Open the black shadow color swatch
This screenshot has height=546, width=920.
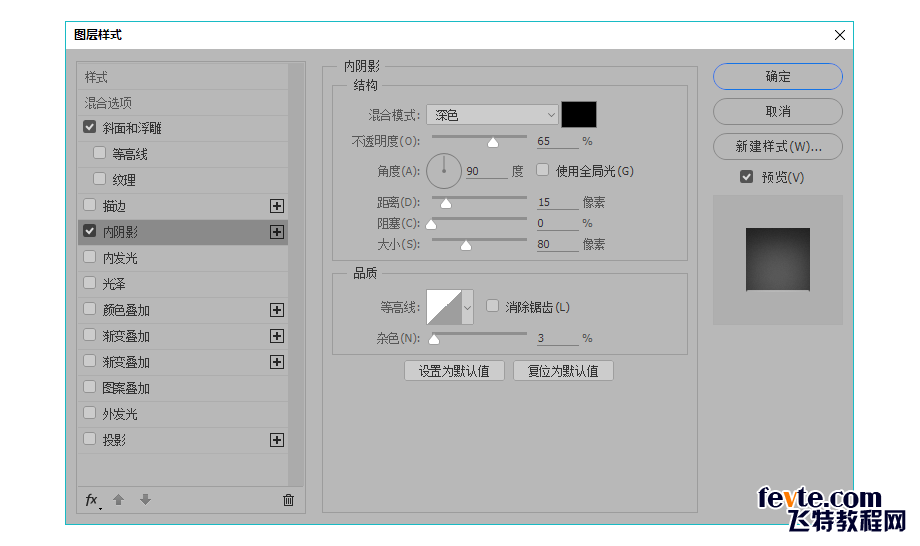[x=579, y=114]
